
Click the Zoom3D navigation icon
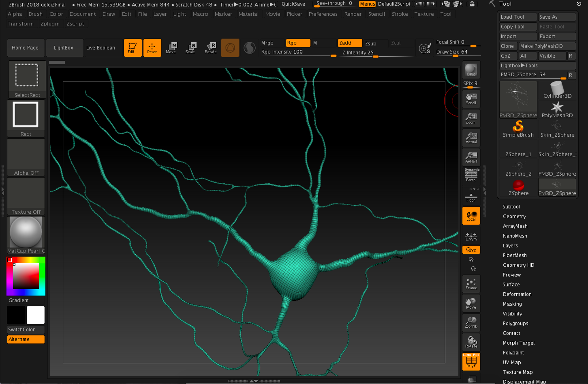click(471, 322)
